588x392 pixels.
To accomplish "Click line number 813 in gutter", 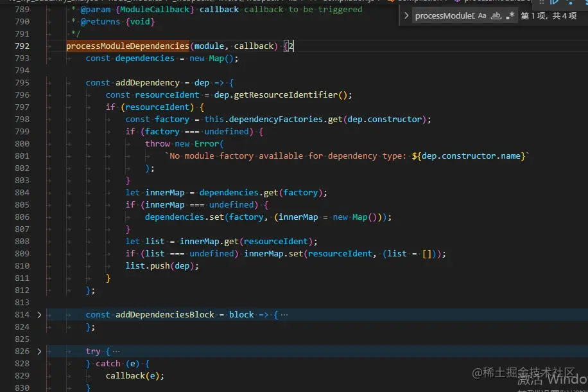I will click(x=22, y=302).
